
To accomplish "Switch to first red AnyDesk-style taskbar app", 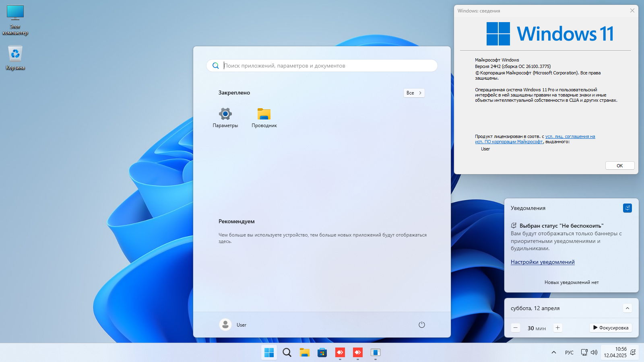I will 340,352.
